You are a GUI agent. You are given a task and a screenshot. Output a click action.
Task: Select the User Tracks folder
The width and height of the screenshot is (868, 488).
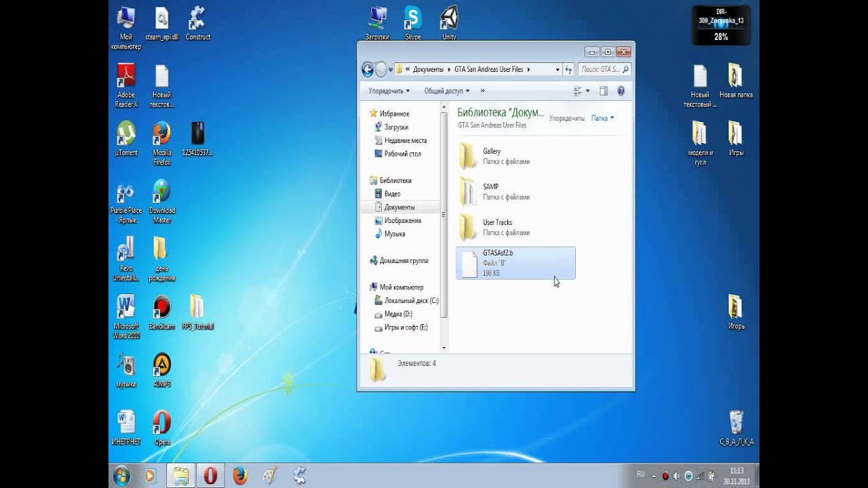515,228
